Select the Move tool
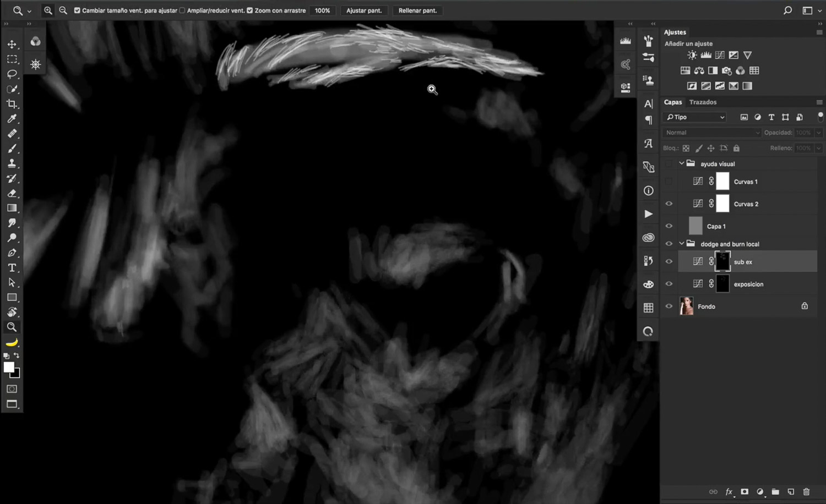This screenshot has height=504, width=826. (x=12, y=44)
